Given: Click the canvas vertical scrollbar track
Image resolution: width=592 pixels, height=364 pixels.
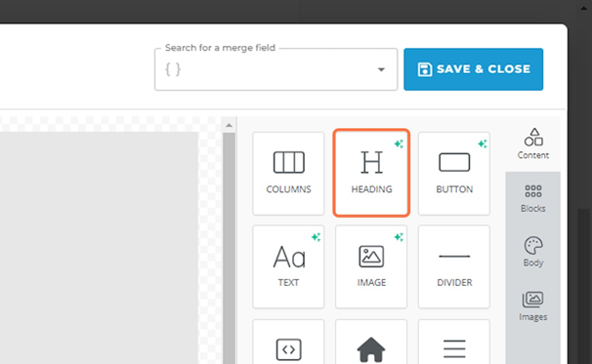Looking at the screenshot, I should tap(229, 248).
